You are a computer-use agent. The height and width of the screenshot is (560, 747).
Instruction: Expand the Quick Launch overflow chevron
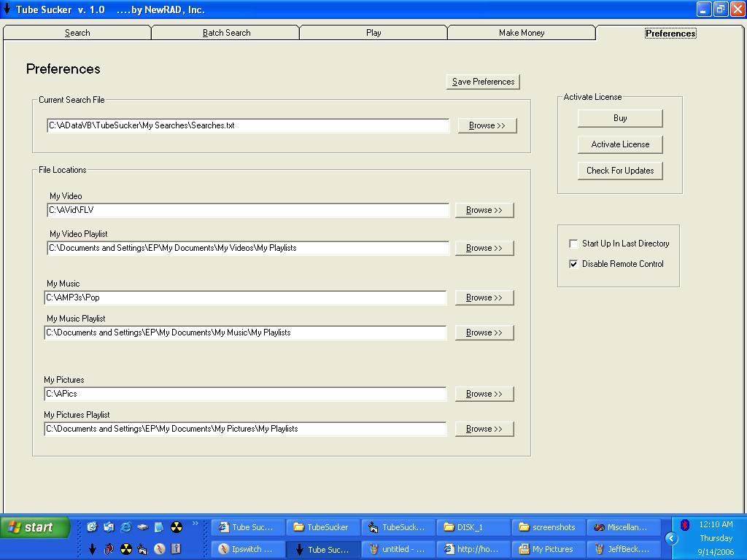point(196,524)
